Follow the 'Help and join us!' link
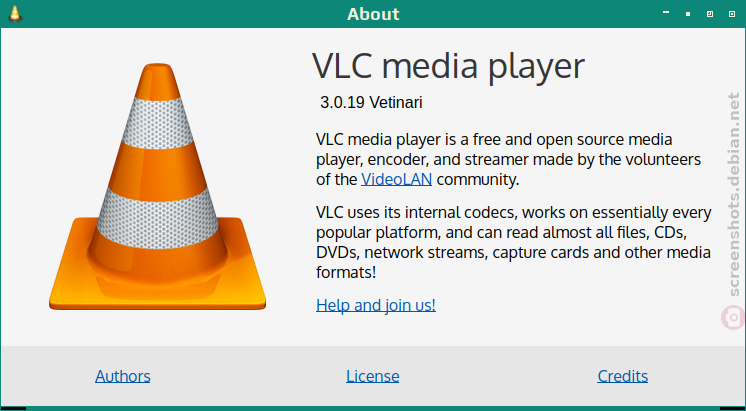Screen dimensions: 746x411 tap(376, 305)
